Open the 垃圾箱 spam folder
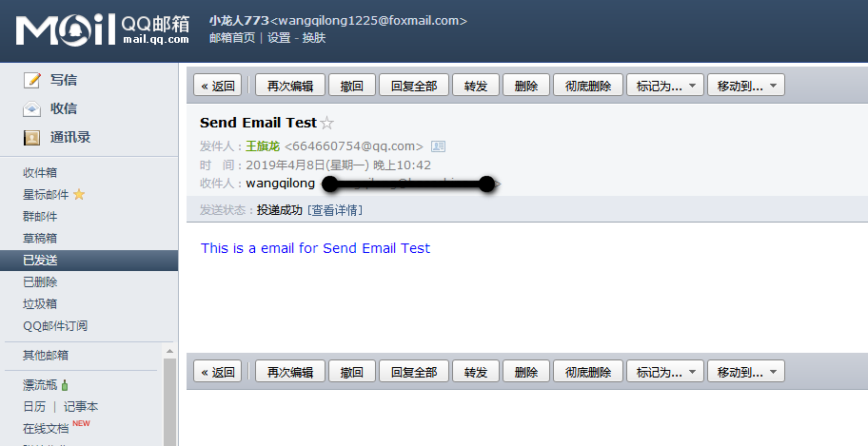868x446 pixels. (x=40, y=303)
